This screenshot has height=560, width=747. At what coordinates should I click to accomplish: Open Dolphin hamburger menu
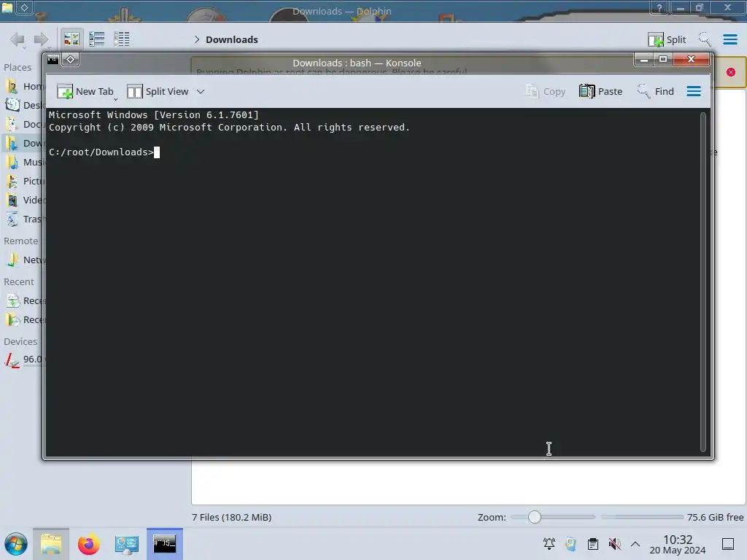(x=729, y=39)
